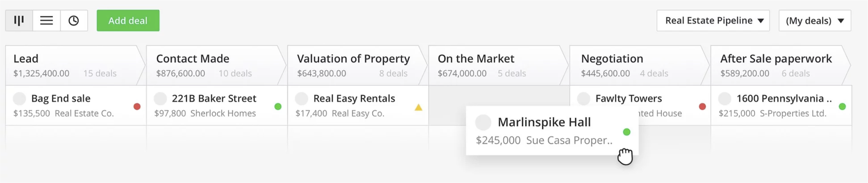Viewport: 868px width, 183px height.
Task: Switch to pipeline kanban view
Action: click(x=19, y=21)
